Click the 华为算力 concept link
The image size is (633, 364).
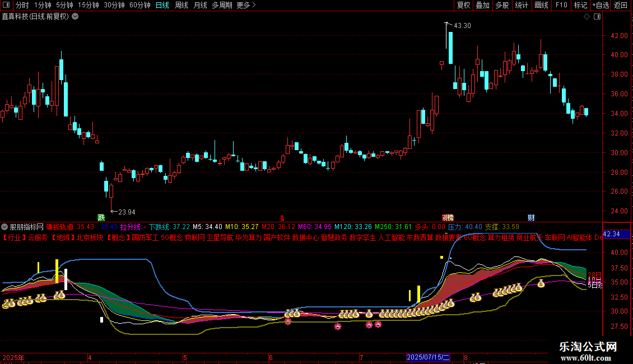tap(249, 237)
